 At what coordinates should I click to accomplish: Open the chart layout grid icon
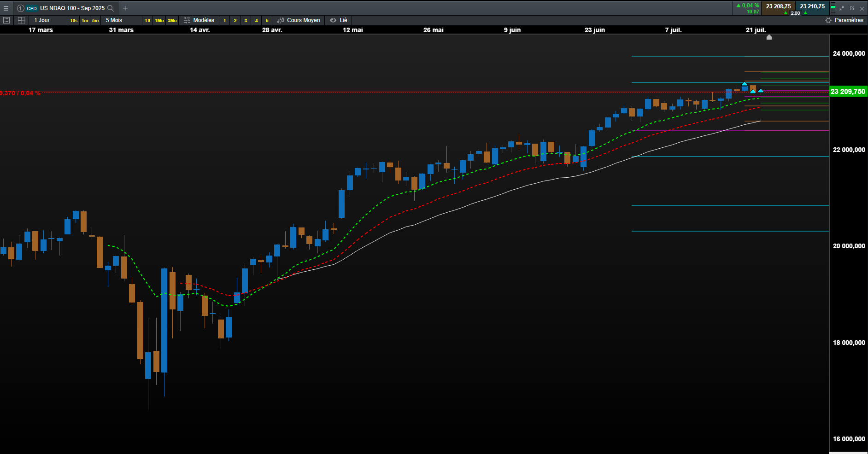(21, 20)
